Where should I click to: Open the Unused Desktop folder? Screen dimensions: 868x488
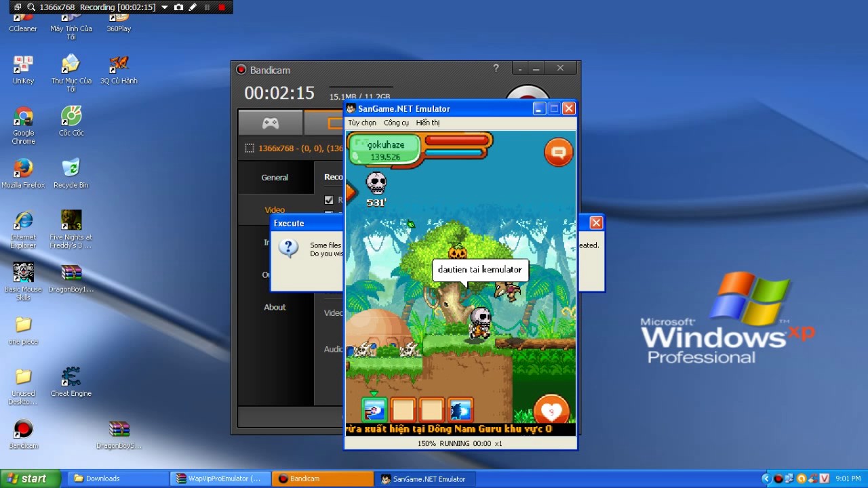(x=23, y=386)
